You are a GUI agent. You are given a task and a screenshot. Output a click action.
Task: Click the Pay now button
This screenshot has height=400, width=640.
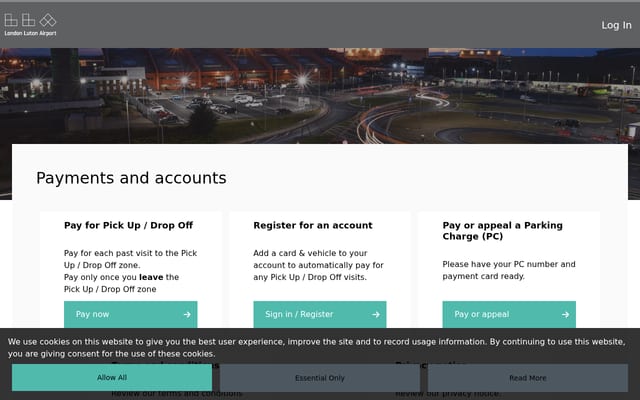[131, 314]
